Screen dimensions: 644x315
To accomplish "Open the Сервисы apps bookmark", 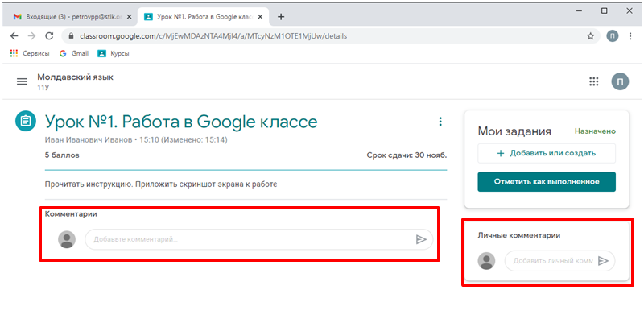I will (30, 53).
